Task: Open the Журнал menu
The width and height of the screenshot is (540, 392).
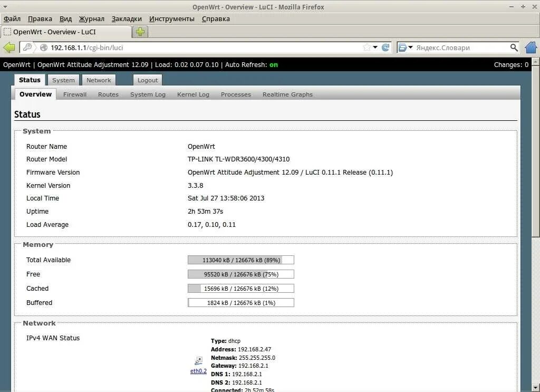Action: tap(91, 19)
